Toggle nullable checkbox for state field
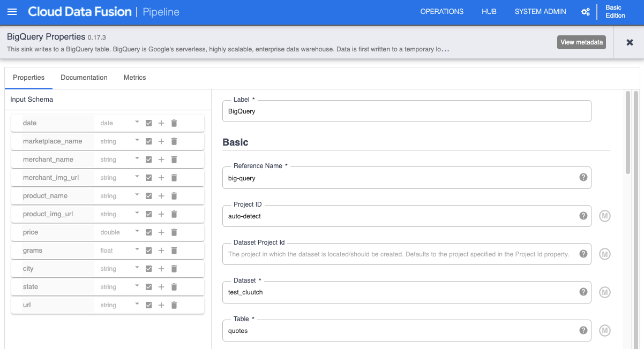Viewport: 644px width, 349px height. click(x=149, y=287)
